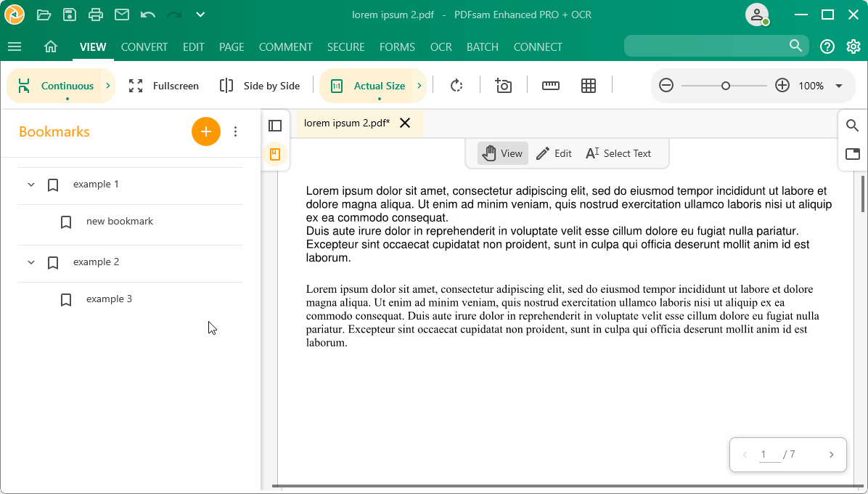Image resolution: width=868 pixels, height=494 pixels.
Task: Open the page thumbnails panel
Action: coord(275,125)
